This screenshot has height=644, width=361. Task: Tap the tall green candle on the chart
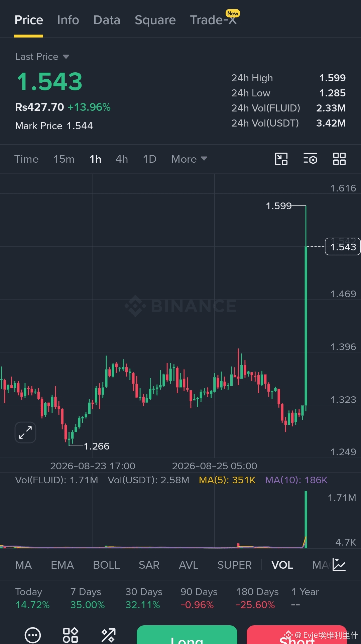[306, 326]
